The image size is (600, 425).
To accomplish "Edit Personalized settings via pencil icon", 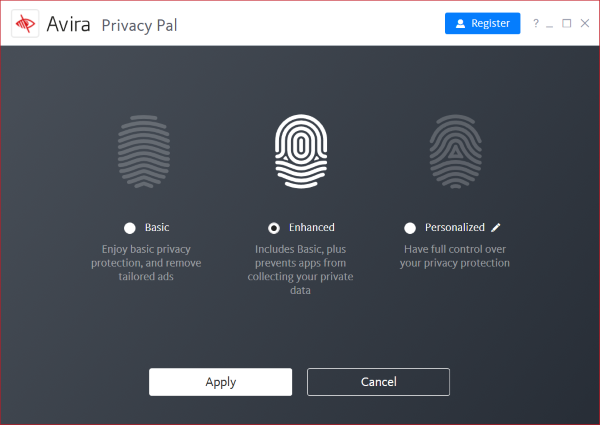I will [496, 228].
